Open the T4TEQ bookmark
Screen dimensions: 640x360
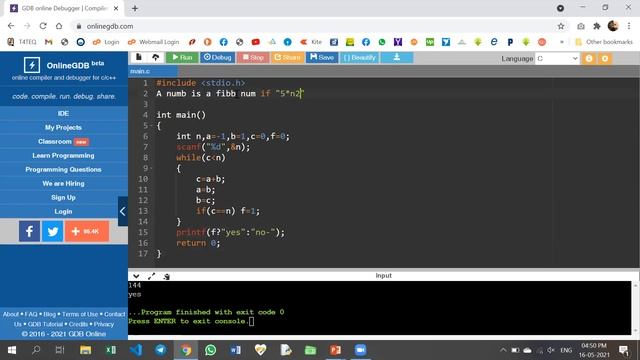point(22,42)
